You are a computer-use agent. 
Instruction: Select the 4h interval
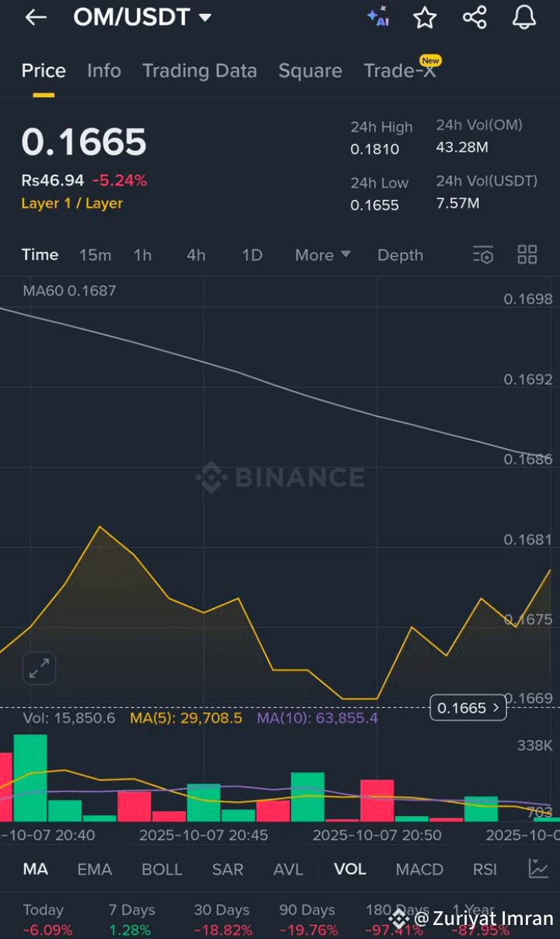click(x=196, y=255)
